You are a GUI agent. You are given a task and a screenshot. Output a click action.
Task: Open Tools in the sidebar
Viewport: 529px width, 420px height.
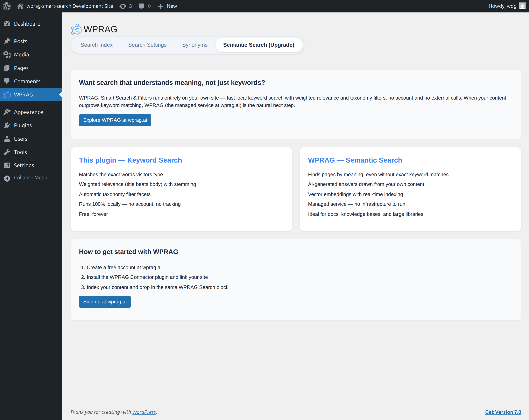coord(31,152)
